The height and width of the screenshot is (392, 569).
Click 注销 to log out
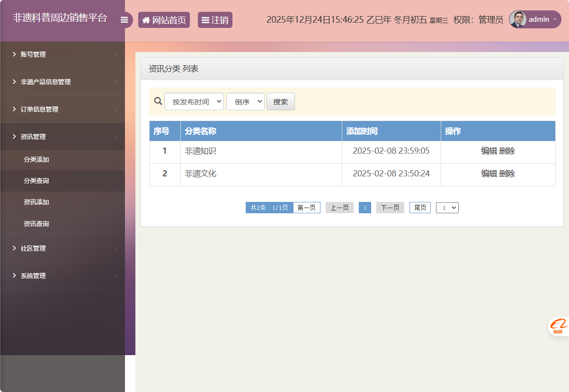(215, 20)
